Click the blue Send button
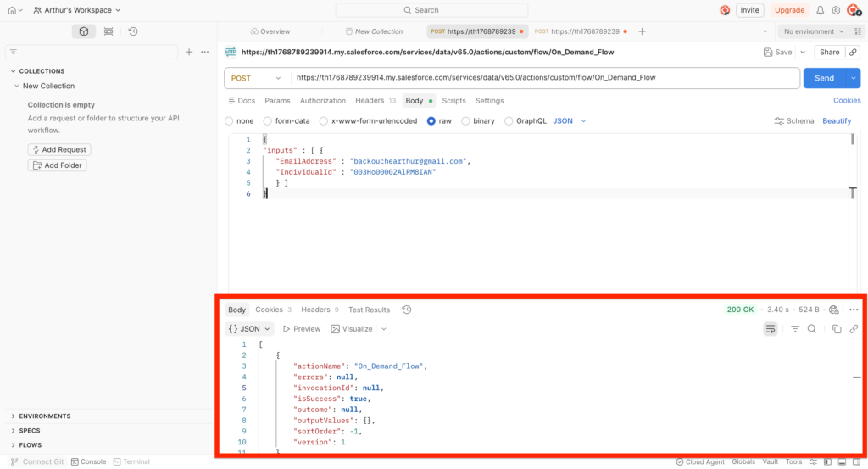Screen dimensions: 868x469 (824, 78)
